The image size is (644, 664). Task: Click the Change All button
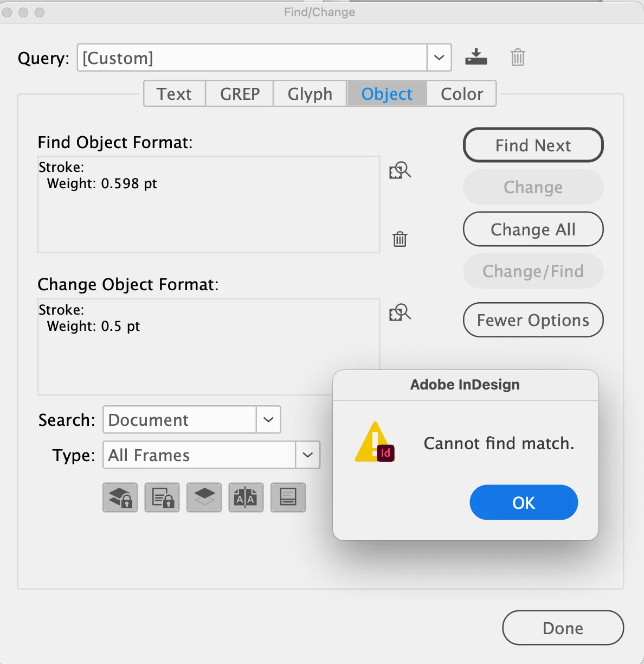click(x=533, y=229)
